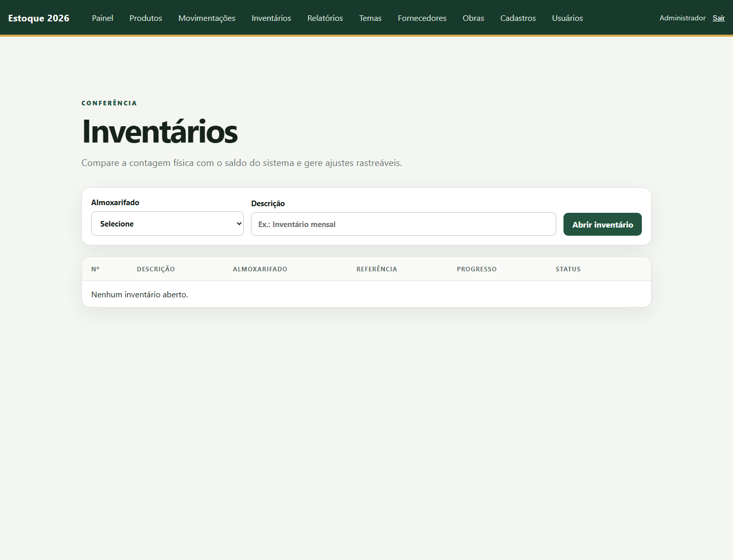Go to Produtos in the navbar

click(x=146, y=18)
